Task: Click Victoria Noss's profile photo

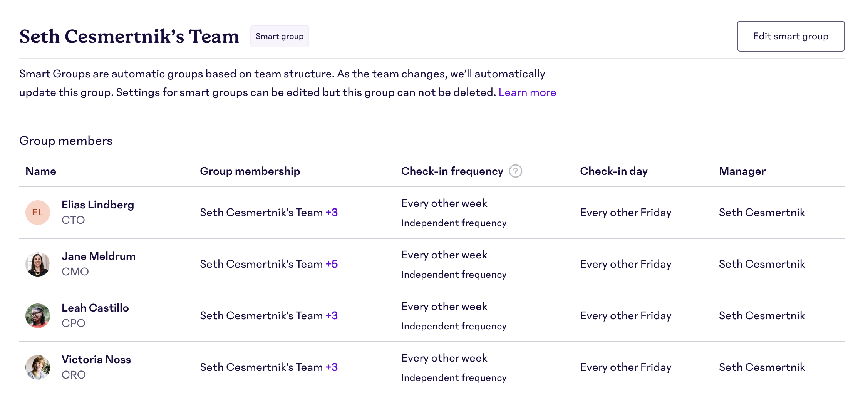Action: coord(38,367)
